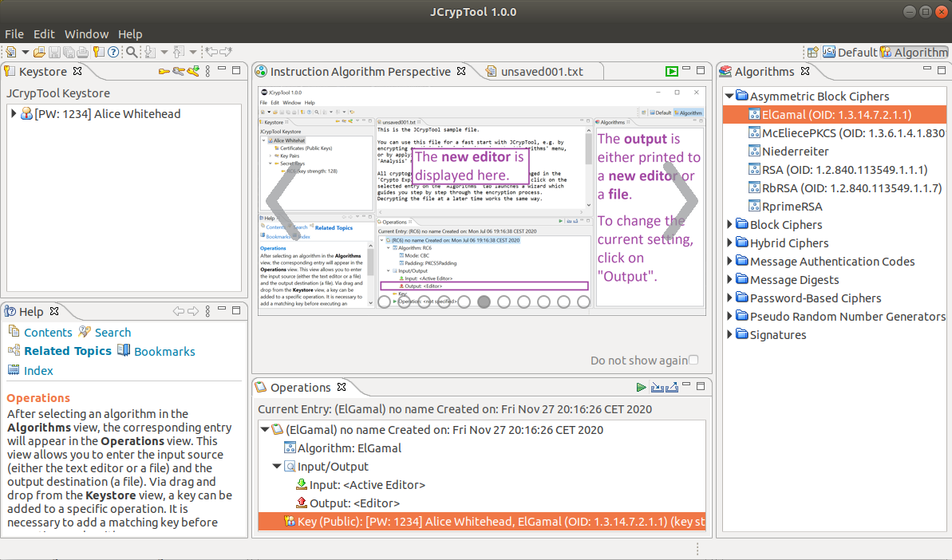Open Keystore view from main toolbar icon
952x560 pixels.
(x=98, y=52)
